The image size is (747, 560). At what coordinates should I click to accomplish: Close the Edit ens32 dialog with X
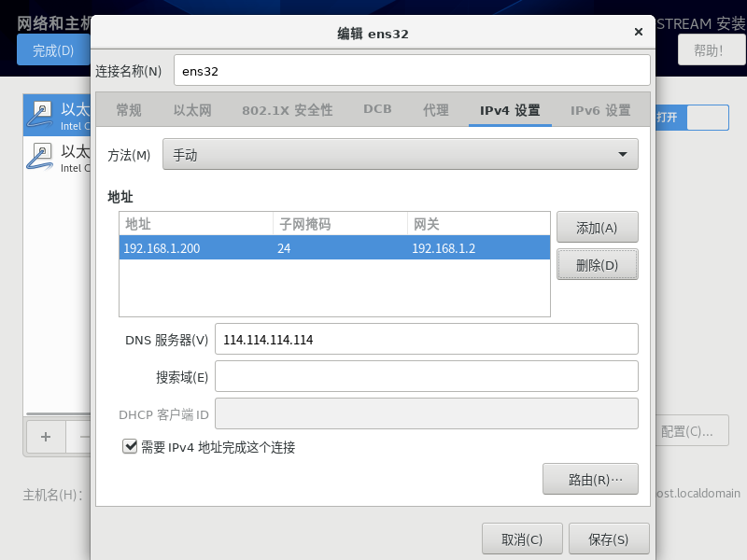pos(639,32)
